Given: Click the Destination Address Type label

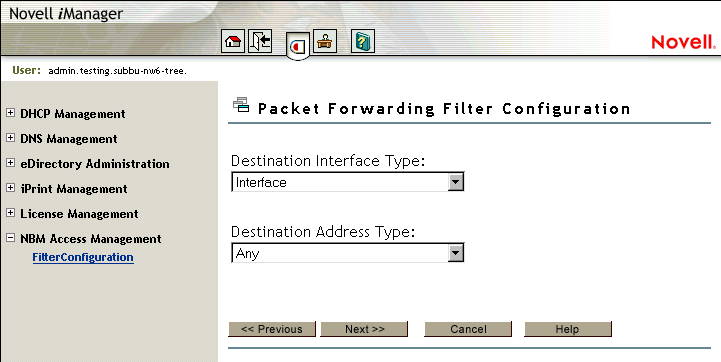Looking at the screenshot, I should click(x=323, y=232).
